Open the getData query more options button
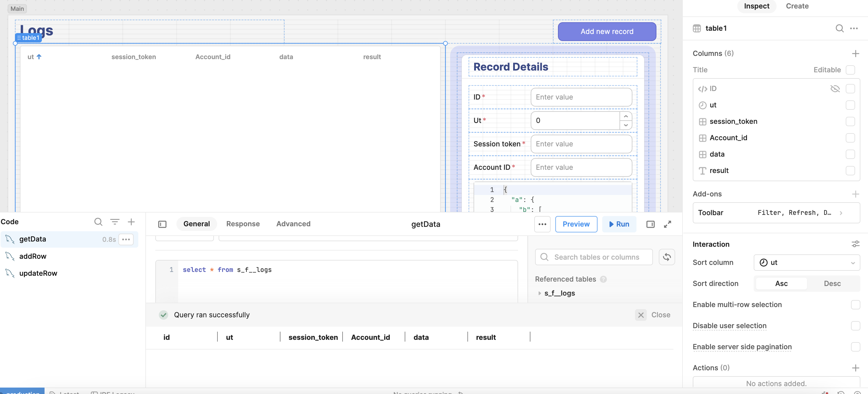Image resolution: width=868 pixels, height=394 pixels. (x=542, y=224)
